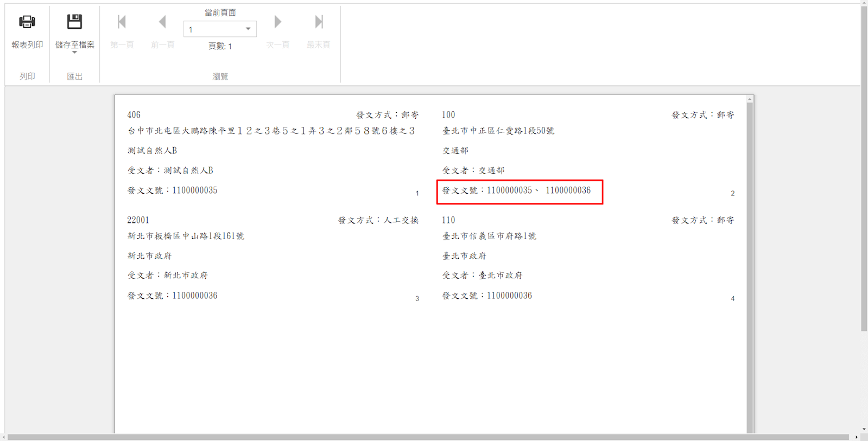Screen dimensions: 868x441
Task: Click the 臺北市信義區市府路1號 address line
Action: coord(489,236)
